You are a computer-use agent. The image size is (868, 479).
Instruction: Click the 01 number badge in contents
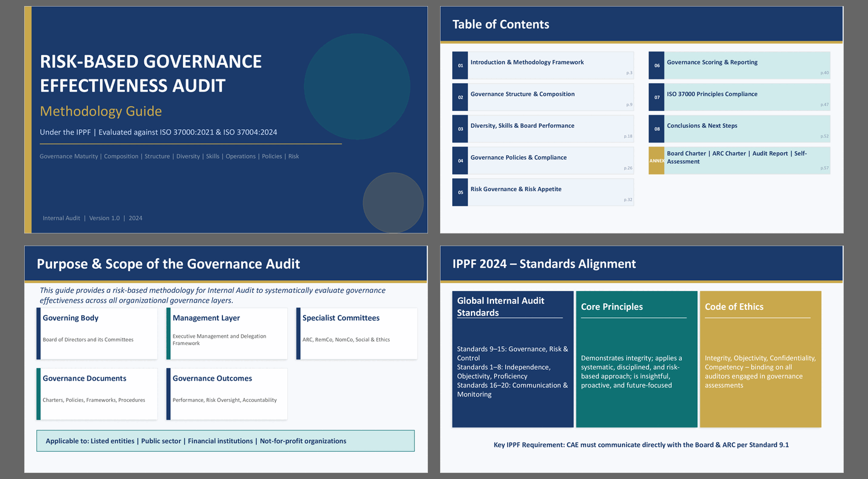coord(460,65)
